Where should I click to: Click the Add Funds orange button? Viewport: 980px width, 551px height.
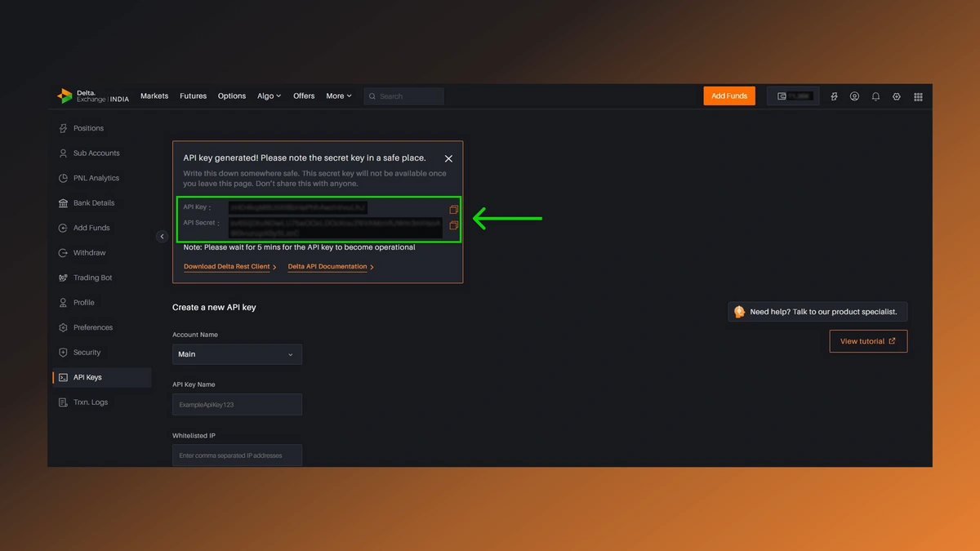point(728,96)
